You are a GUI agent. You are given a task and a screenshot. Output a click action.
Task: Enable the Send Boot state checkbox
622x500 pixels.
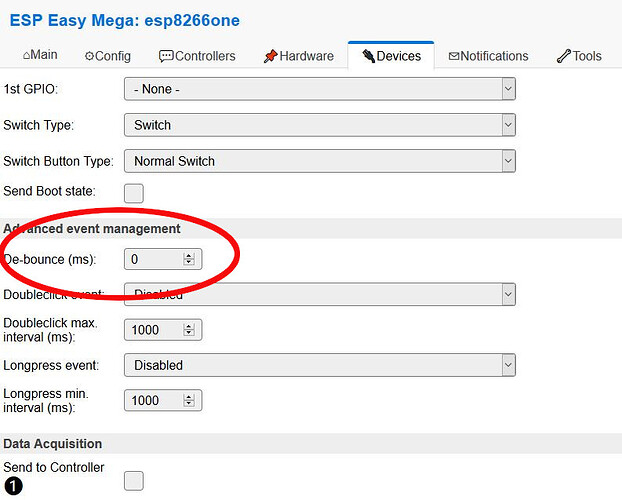tap(133, 193)
